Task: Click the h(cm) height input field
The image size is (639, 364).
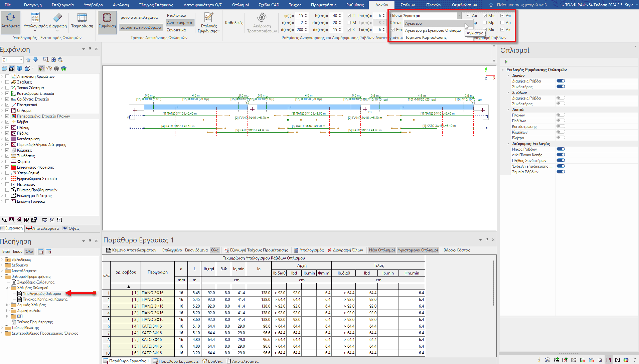Action: tap(334, 16)
